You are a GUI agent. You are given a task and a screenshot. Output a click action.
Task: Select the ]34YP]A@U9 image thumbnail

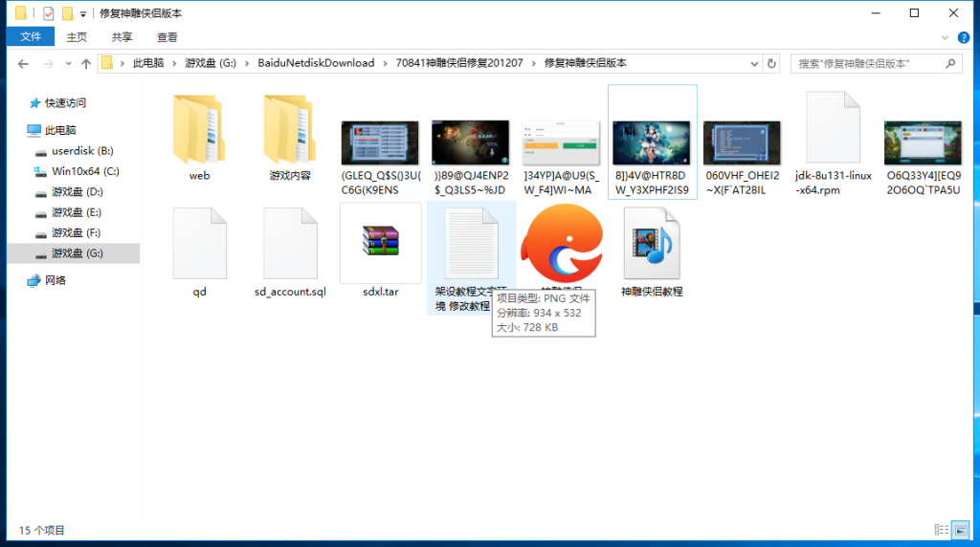tap(561, 143)
